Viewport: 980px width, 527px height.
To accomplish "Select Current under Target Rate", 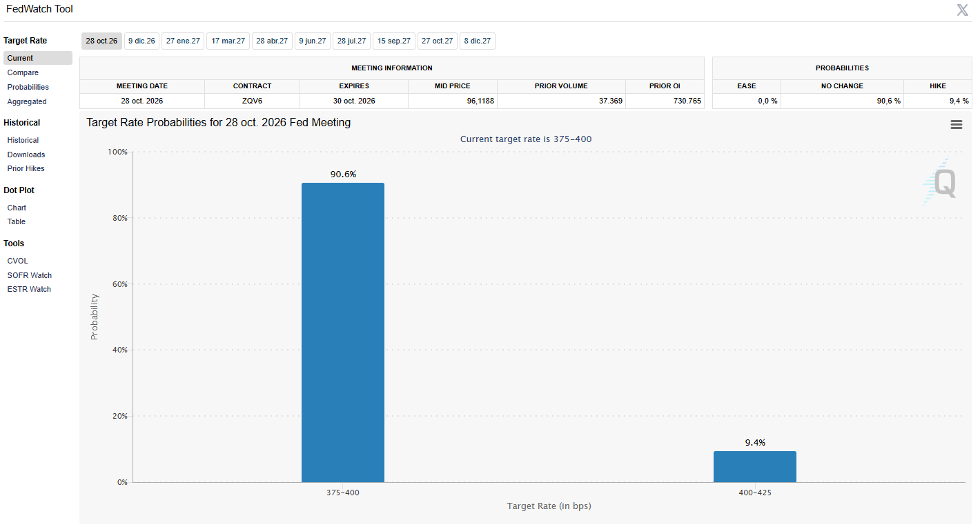I will point(38,58).
